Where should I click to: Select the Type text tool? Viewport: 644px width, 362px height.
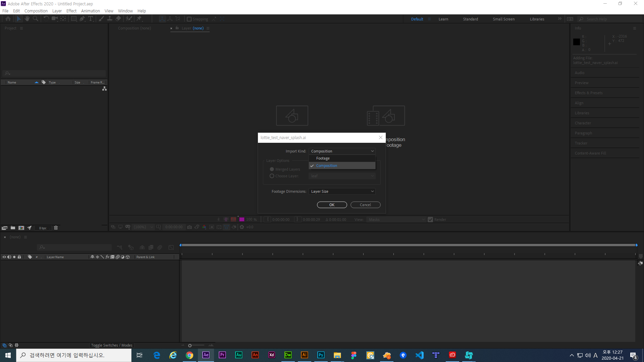[x=91, y=19]
